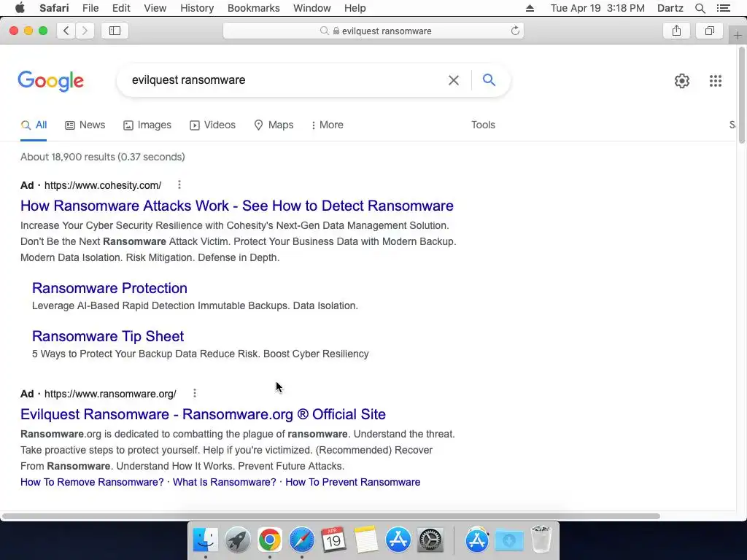Expand the Tools options
The width and height of the screenshot is (747, 560).
[483, 125]
